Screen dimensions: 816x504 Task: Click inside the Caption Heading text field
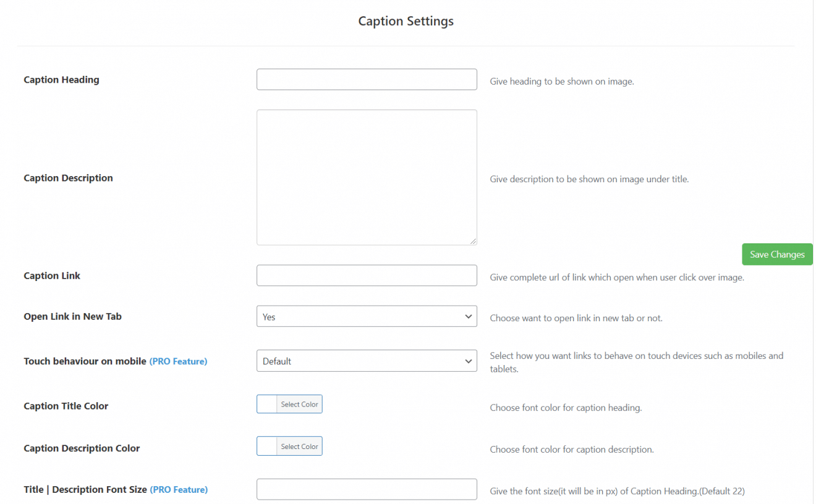click(367, 79)
